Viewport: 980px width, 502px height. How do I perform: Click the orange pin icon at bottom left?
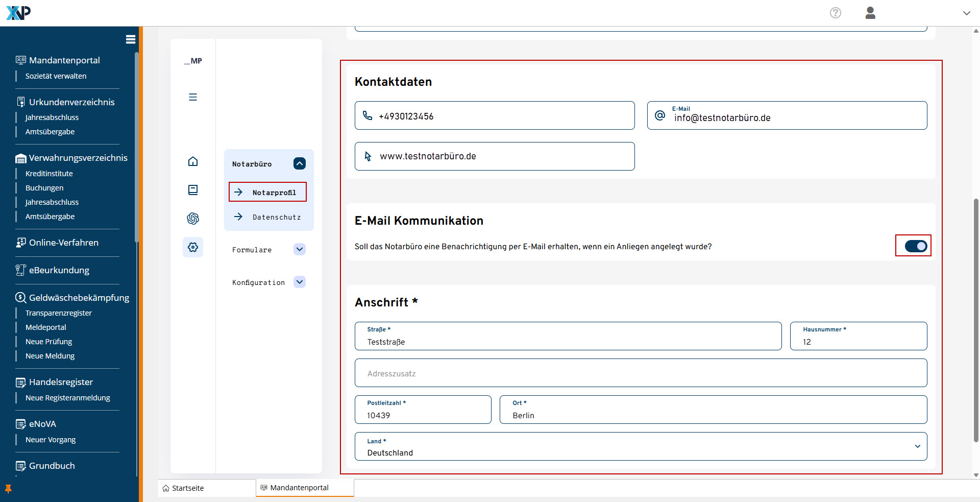coord(8,489)
